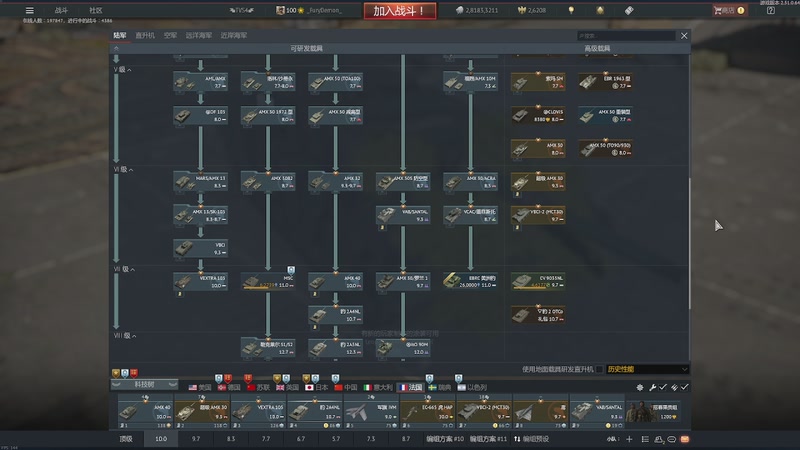Select the 苏联 USSR nation

(x=258, y=388)
